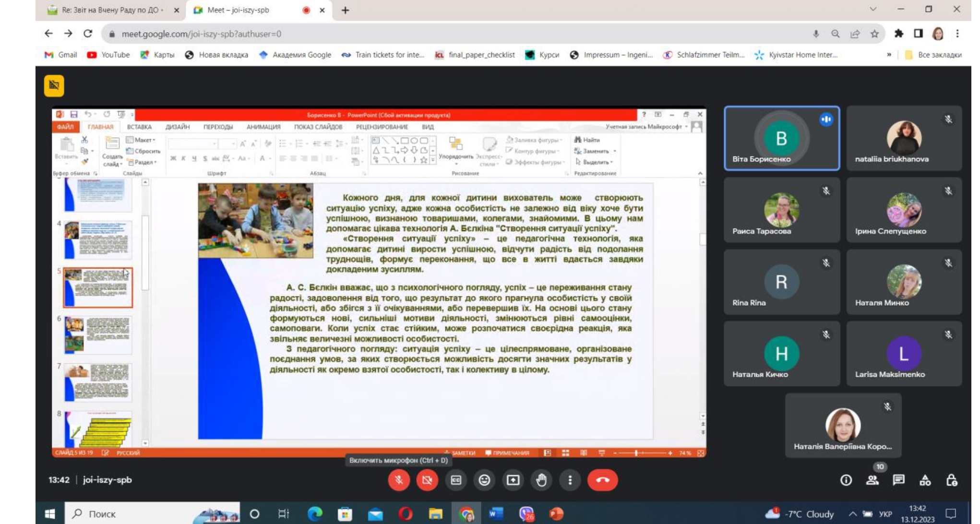Open the browser extensions puzzle icon
This screenshot has height=524, width=980.
coord(898,34)
